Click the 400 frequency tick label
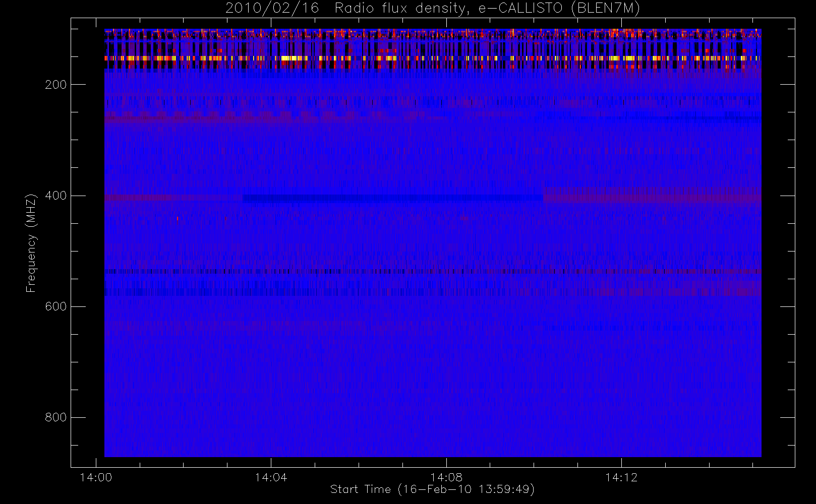 (x=55, y=196)
